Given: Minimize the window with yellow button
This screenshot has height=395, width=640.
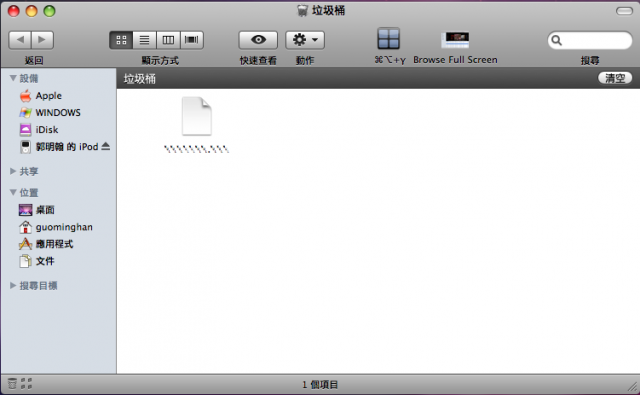Looking at the screenshot, I should (31, 11).
